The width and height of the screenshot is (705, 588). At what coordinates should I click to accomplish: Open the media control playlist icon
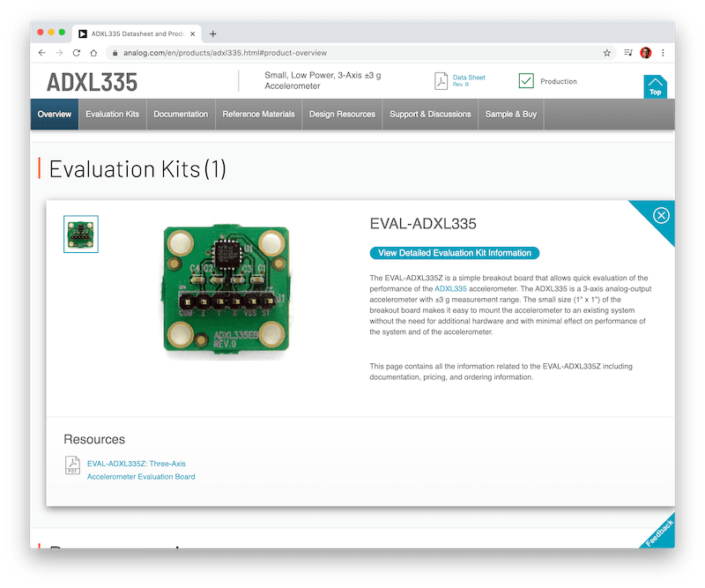pos(628,53)
